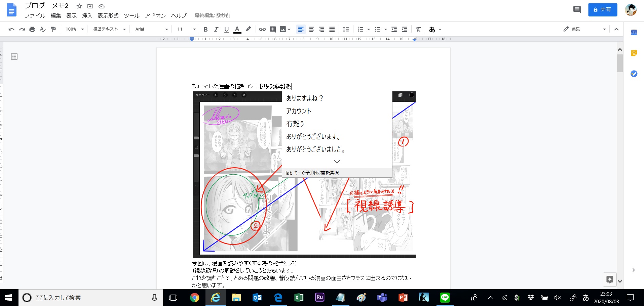The image size is (644, 306).
Task: Toggle Italic formatting
Action: [216, 29]
